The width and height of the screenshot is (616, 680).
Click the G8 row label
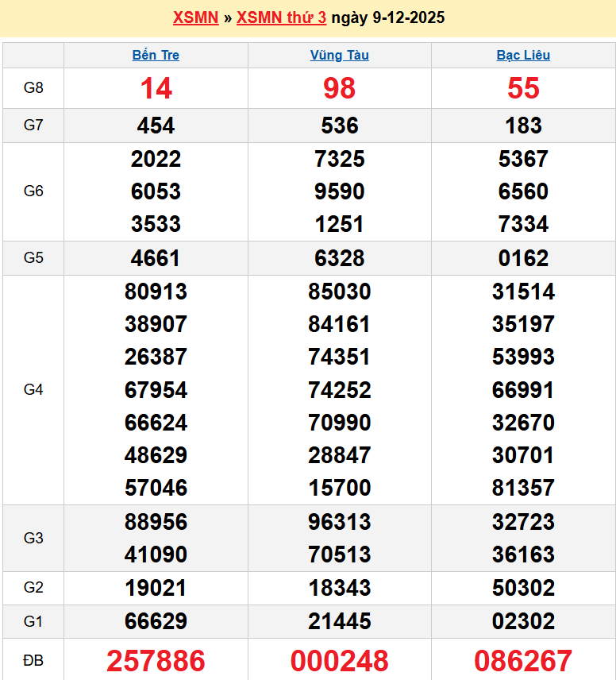click(33, 88)
